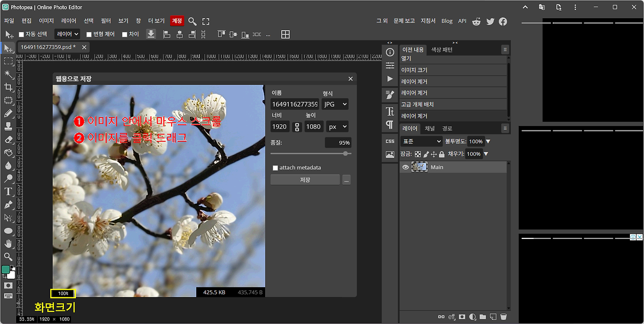The width and height of the screenshot is (644, 324).
Task: Click the 저장 save button
Action: pyautogui.click(x=305, y=180)
